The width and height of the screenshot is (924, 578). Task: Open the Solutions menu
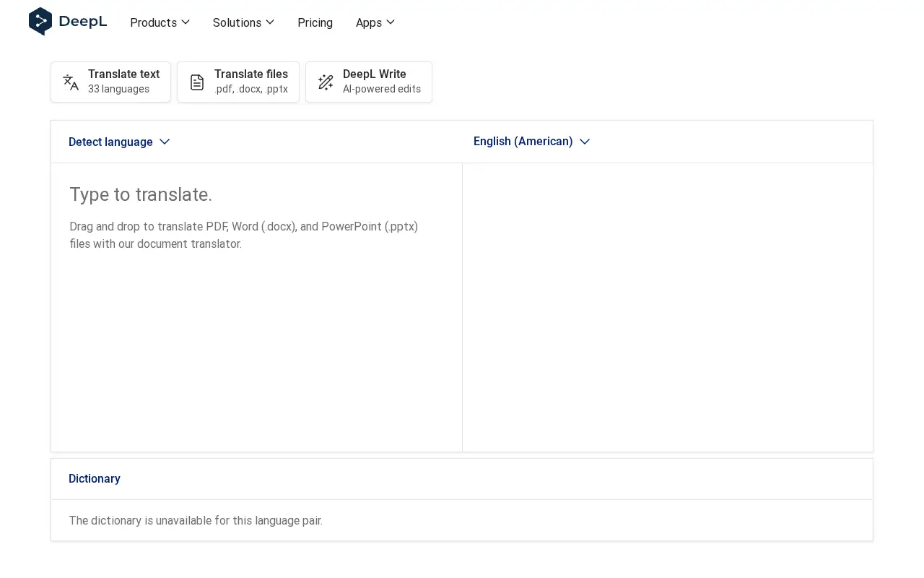coord(244,22)
